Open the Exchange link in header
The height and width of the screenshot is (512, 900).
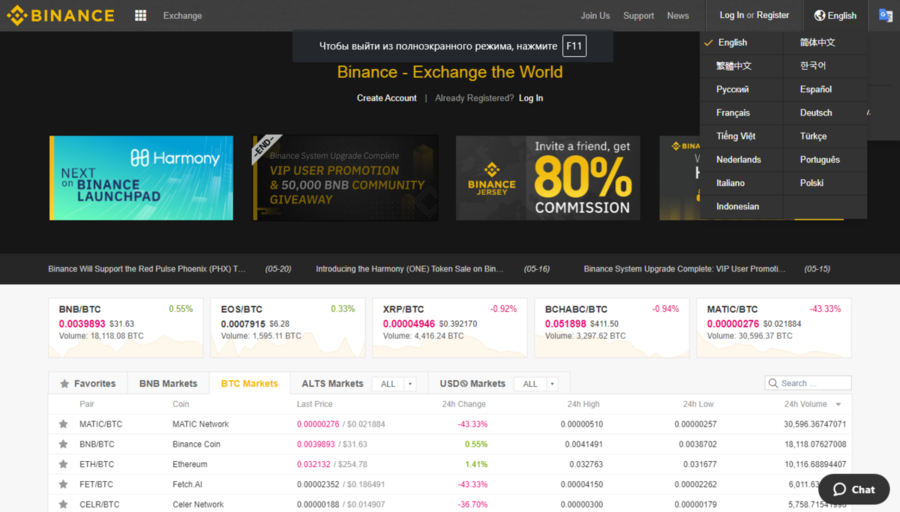click(x=182, y=15)
